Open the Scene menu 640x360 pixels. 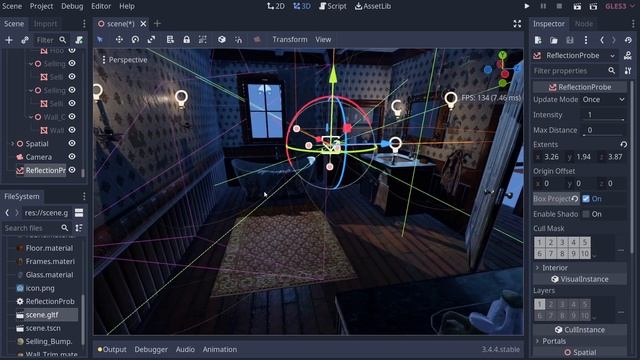[12, 6]
